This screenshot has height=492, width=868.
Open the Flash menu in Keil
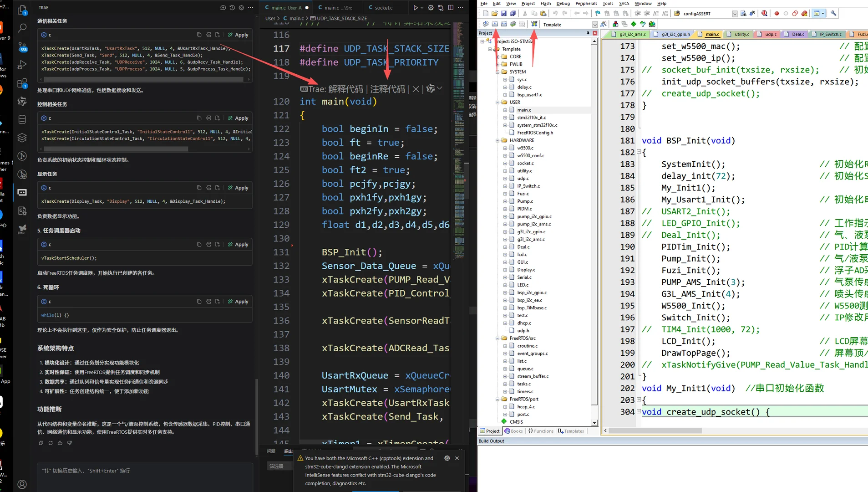545,4
